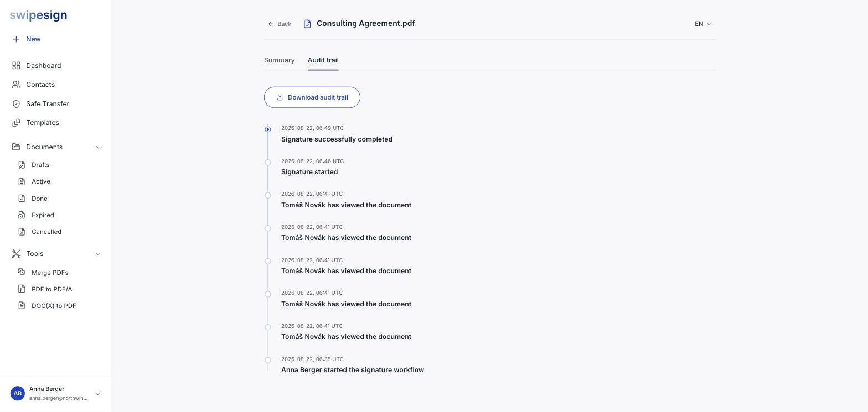The image size is (868, 412).
Task: Click the Documents folder icon
Action: pyautogui.click(x=16, y=147)
